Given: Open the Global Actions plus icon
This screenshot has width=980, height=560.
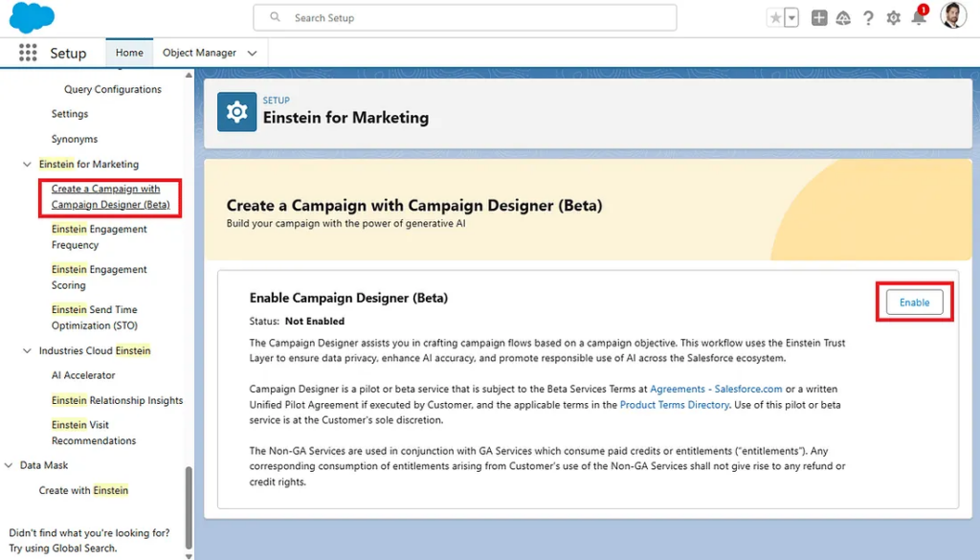Looking at the screenshot, I should (819, 18).
